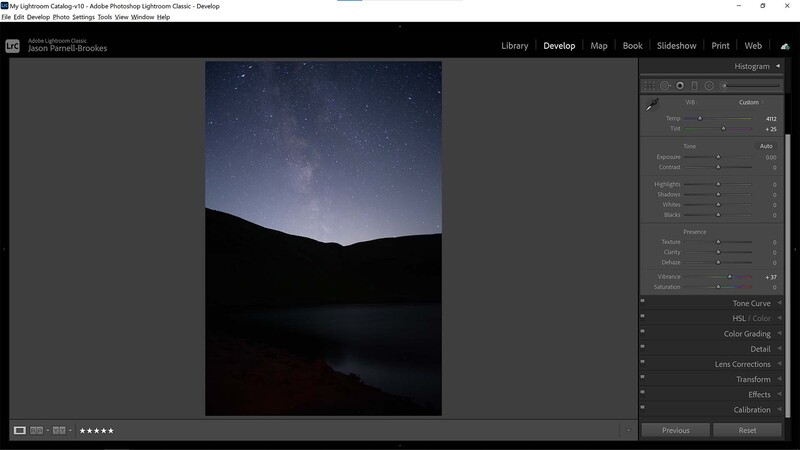The width and height of the screenshot is (800, 450).
Task: Pick the White Balance eyedropper
Action: (x=652, y=105)
